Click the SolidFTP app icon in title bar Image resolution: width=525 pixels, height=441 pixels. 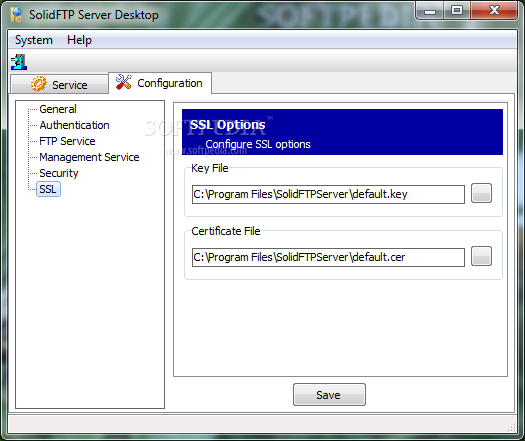tap(16, 15)
